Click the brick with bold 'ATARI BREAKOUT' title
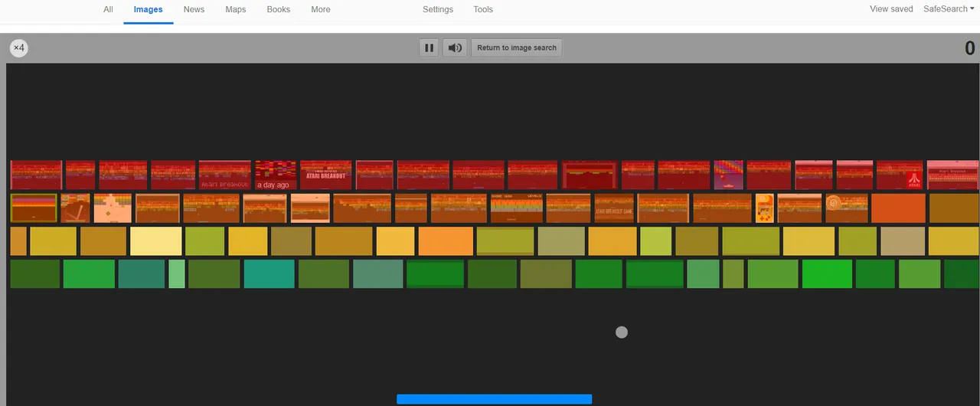This screenshot has height=406, width=980. click(326, 175)
